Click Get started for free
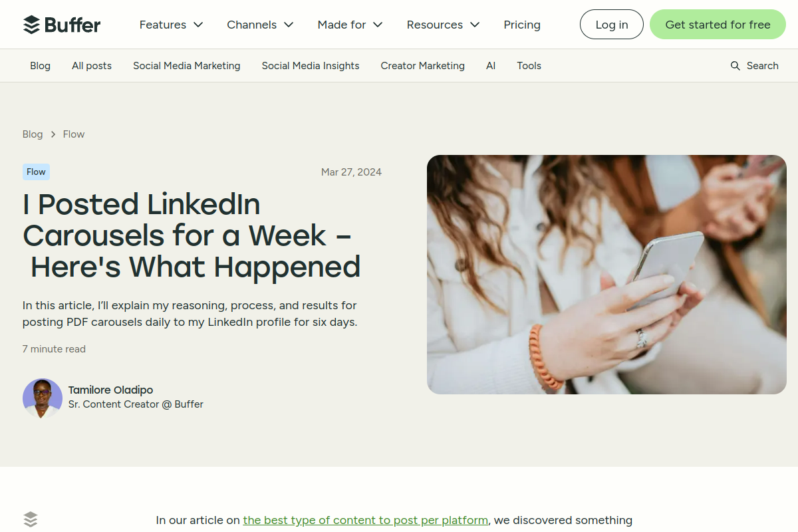798x532 pixels. pyautogui.click(x=718, y=24)
